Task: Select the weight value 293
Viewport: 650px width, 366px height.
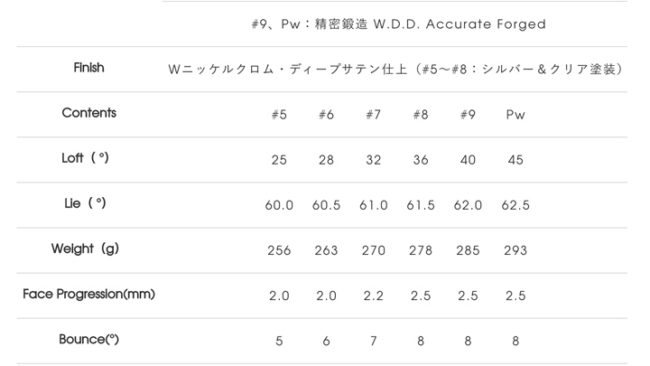Action: coord(515,250)
